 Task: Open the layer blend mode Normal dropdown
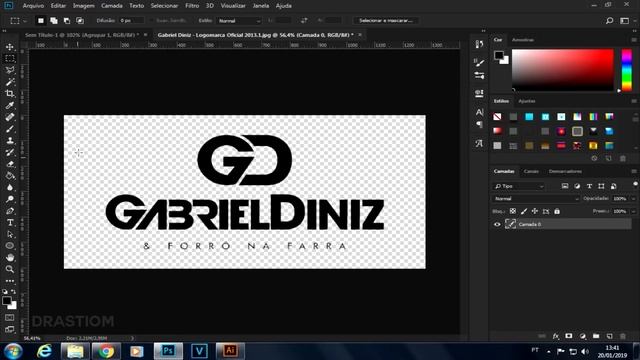[536, 199]
